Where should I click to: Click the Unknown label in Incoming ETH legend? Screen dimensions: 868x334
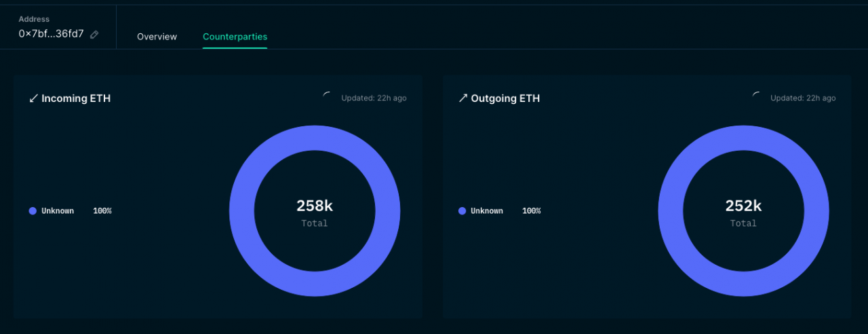click(x=58, y=211)
